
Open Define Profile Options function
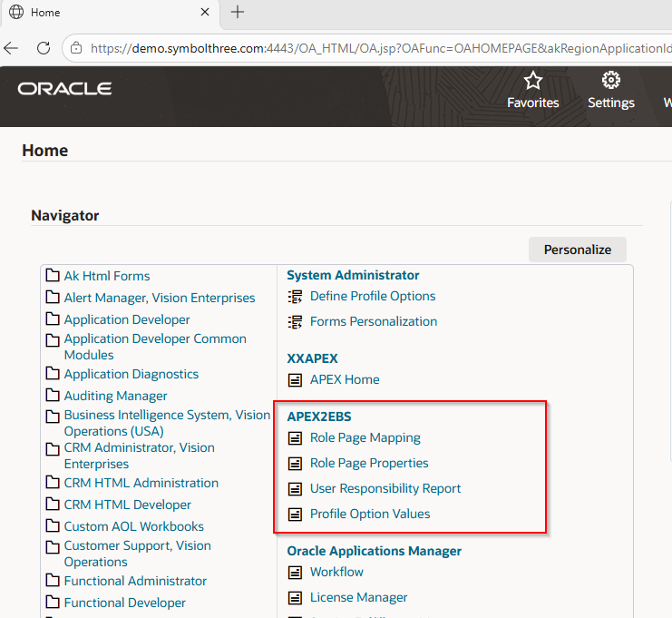tap(373, 296)
